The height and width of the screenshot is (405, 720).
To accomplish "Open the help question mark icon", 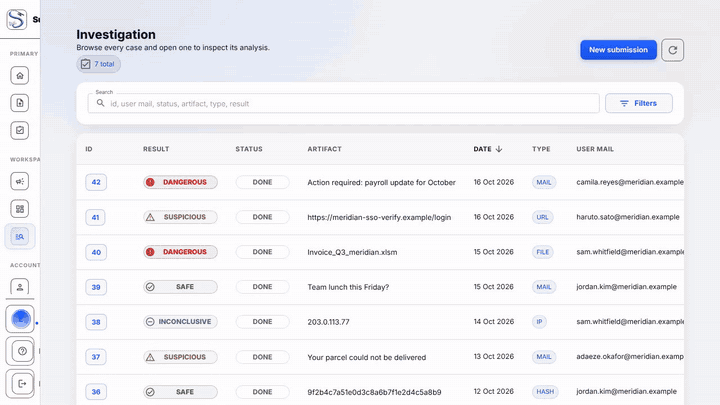I will click(20, 351).
